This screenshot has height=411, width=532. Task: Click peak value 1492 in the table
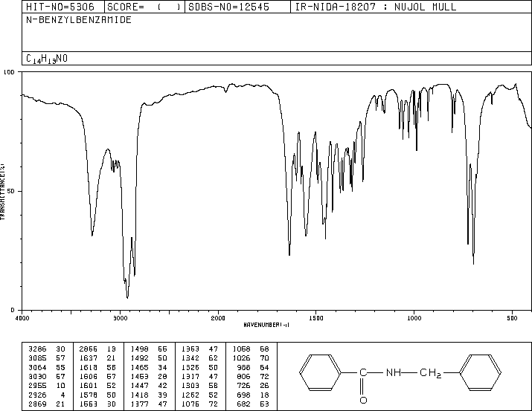pyautogui.click(x=139, y=358)
